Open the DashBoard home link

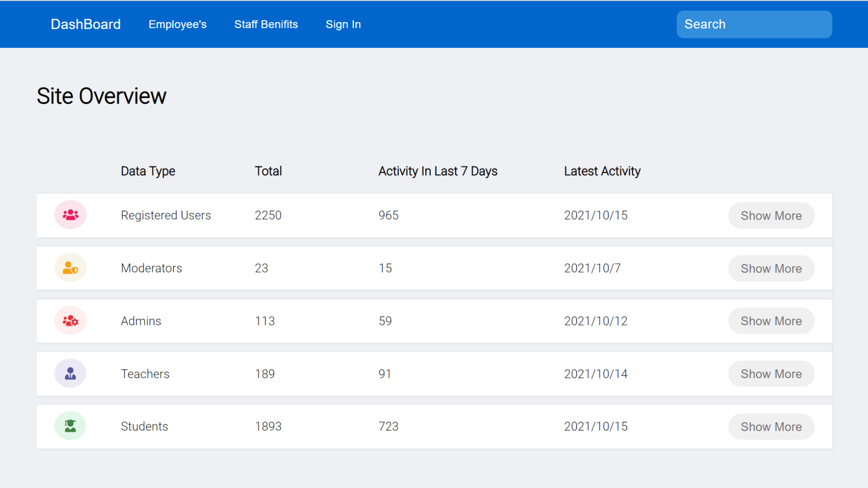coord(85,24)
